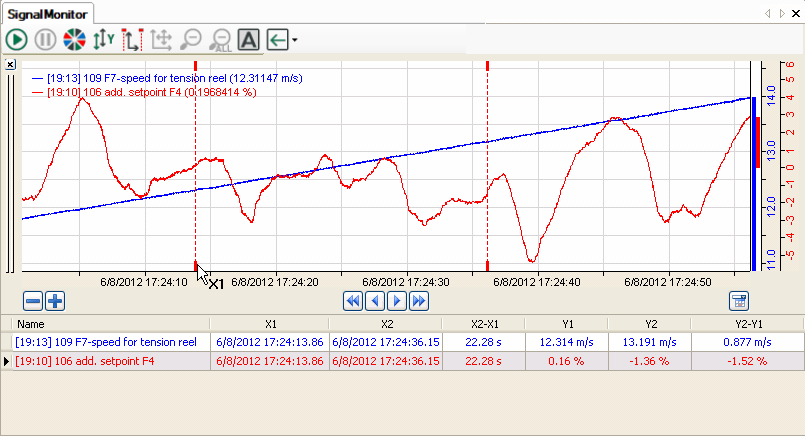Click time axis label 6/8/2012 17:24:50
This screenshot has width=805, height=436.
coord(668,282)
